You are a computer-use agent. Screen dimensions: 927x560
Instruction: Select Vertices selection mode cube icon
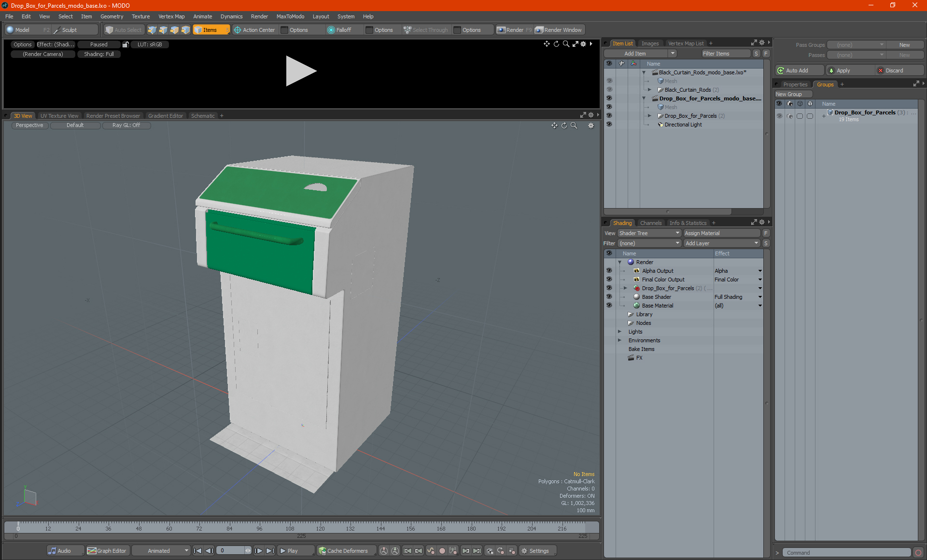(152, 30)
